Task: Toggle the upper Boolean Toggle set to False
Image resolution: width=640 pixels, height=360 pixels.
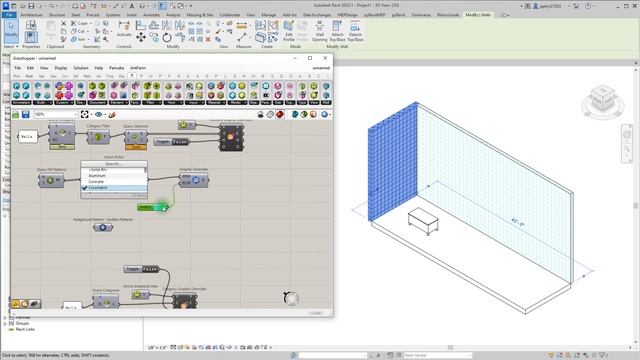Action: 171,142
